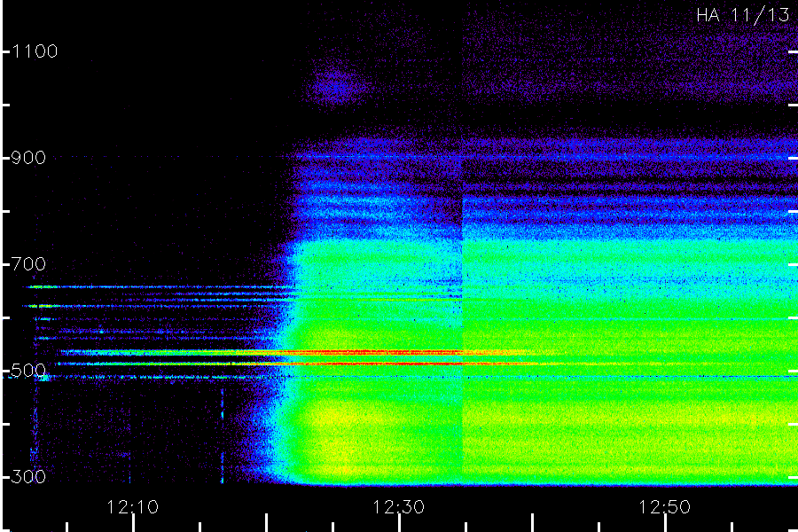Click the 12:30 time axis label

point(398,507)
